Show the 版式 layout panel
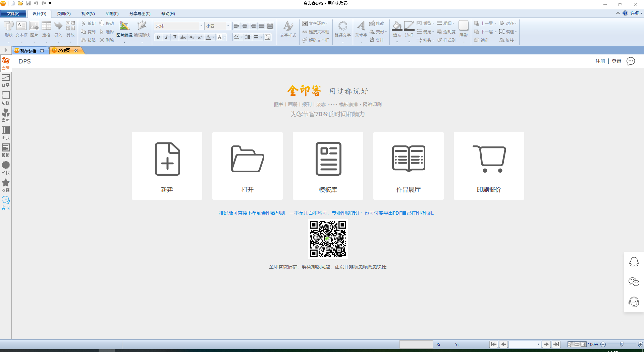Image resolution: width=644 pixels, height=352 pixels. [6, 133]
